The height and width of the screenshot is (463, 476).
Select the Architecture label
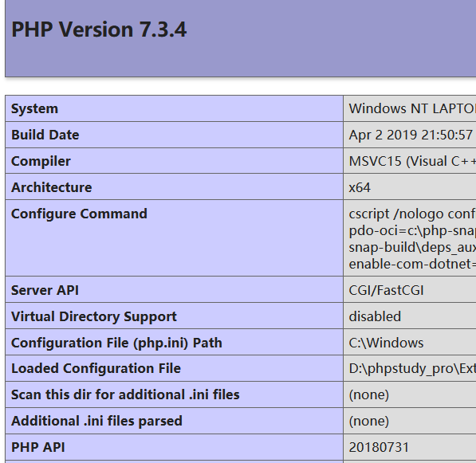click(x=51, y=187)
